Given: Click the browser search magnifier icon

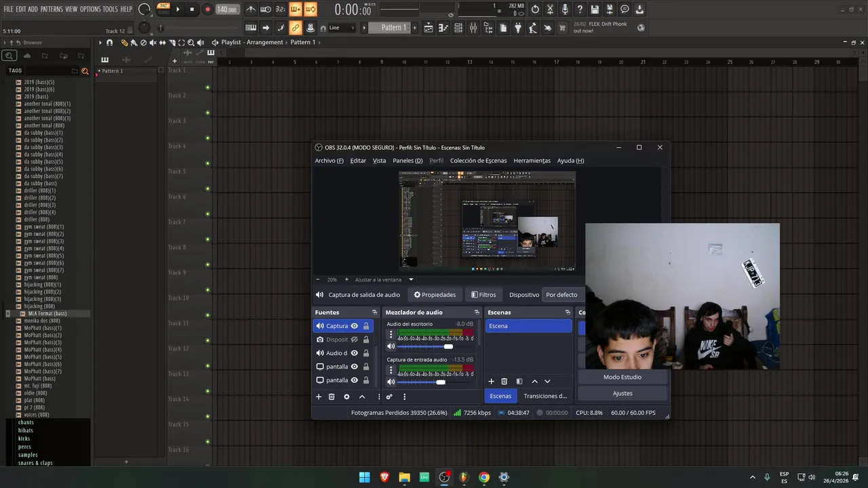Looking at the screenshot, I should 9,56.
